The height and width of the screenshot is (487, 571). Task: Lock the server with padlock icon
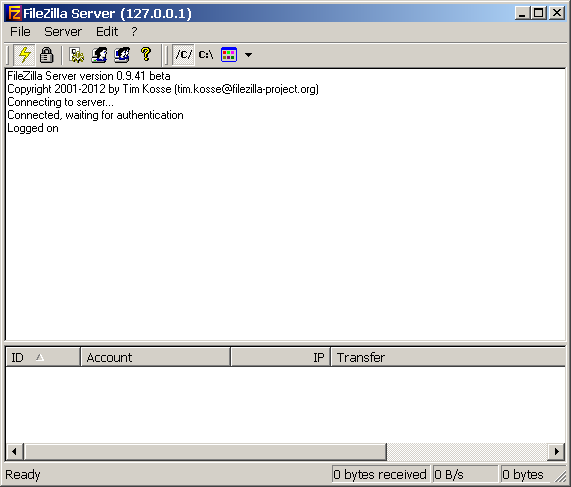[x=47, y=55]
